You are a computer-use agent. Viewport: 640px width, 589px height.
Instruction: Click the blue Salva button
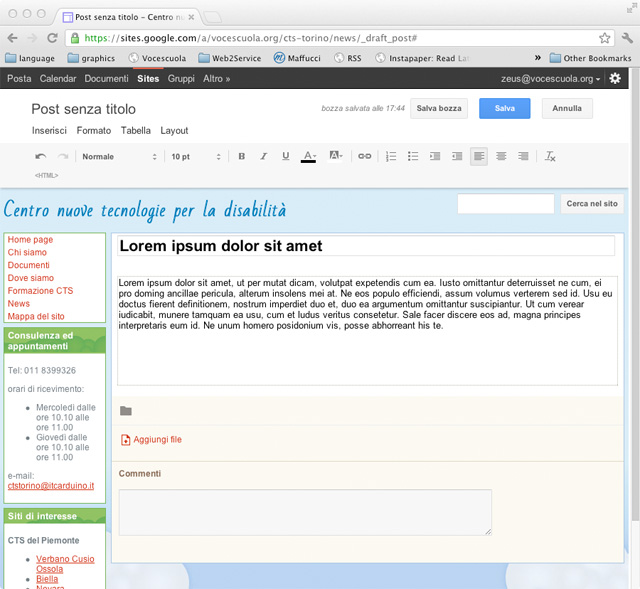pyautogui.click(x=504, y=108)
